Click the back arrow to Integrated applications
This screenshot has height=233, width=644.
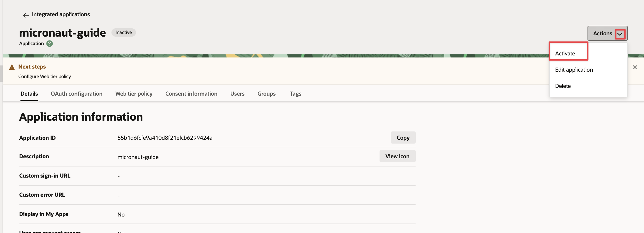pos(26,15)
